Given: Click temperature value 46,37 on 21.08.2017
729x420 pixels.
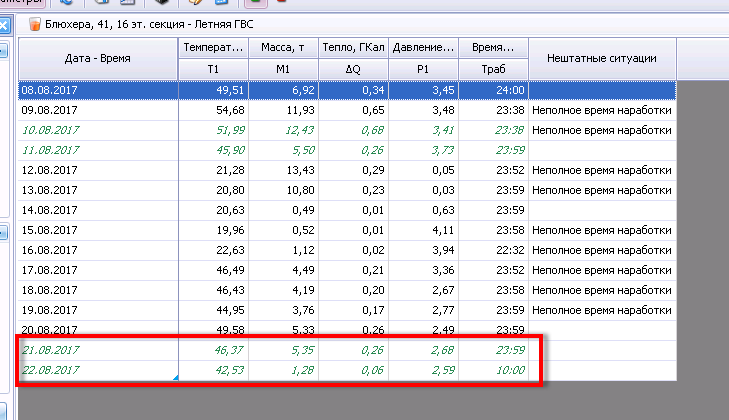Looking at the screenshot, I should (x=230, y=350).
